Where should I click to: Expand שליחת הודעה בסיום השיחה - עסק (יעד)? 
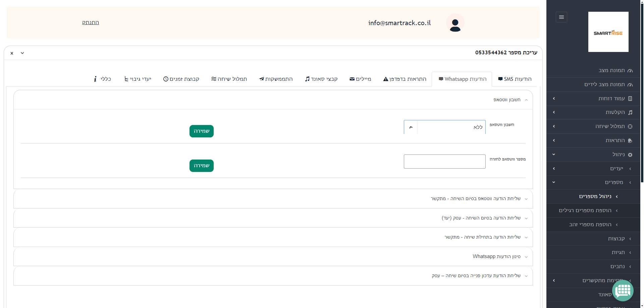pyautogui.click(x=273, y=218)
